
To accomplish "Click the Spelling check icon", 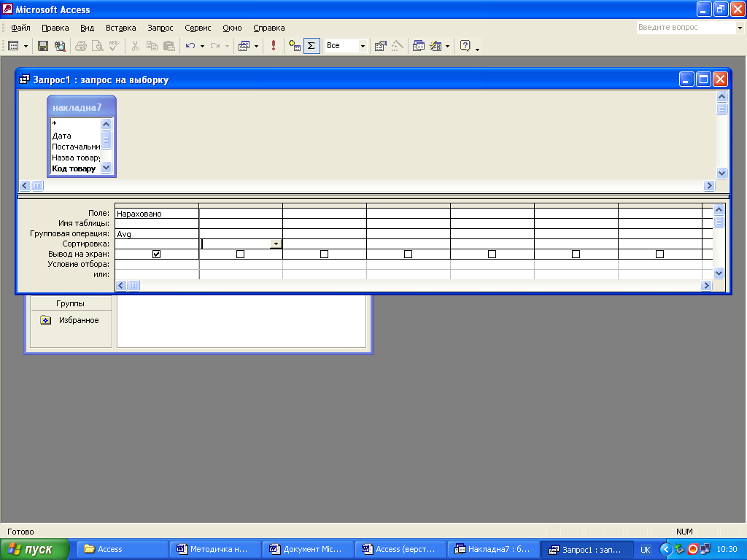I will coord(114,46).
